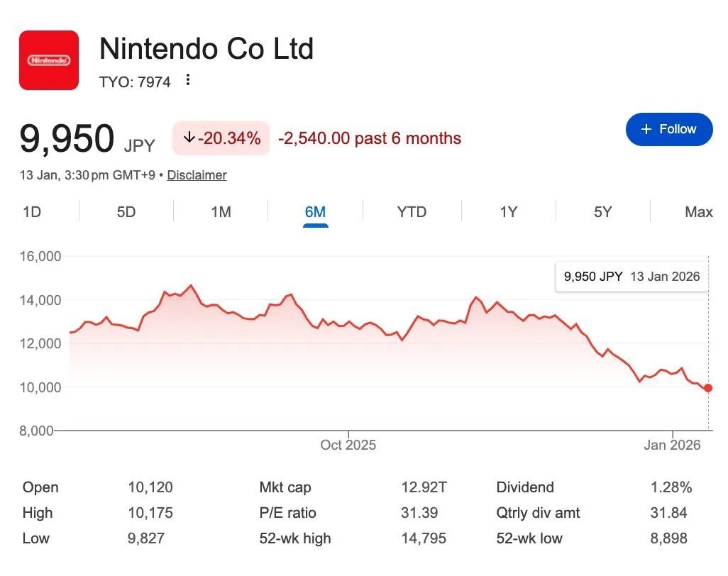Click the Oct 2025 axis label
This screenshot has width=728, height=576.
[x=348, y=445]
